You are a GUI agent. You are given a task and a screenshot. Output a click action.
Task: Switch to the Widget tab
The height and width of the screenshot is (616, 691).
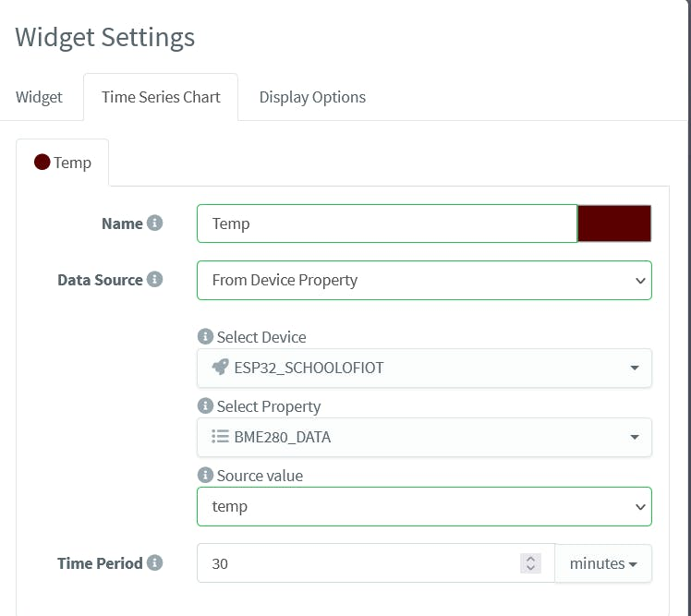[x=40, y=97]
